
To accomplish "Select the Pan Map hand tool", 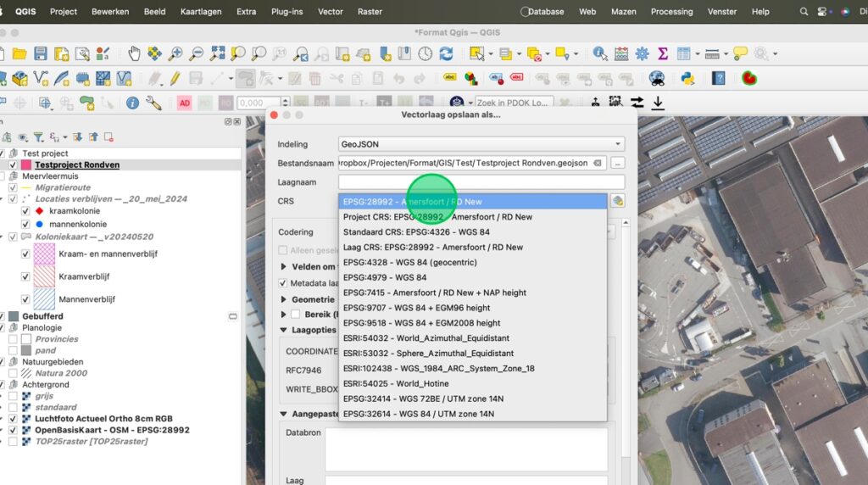I will coord(134,53).
